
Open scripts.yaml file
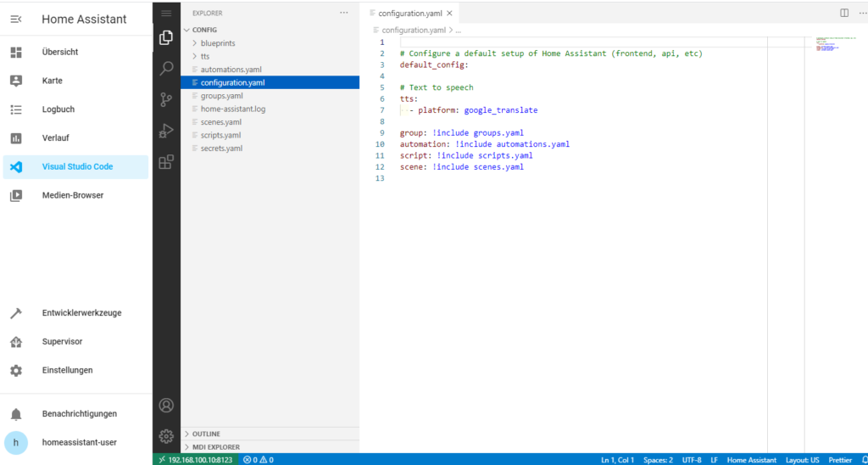coord(270,135)
